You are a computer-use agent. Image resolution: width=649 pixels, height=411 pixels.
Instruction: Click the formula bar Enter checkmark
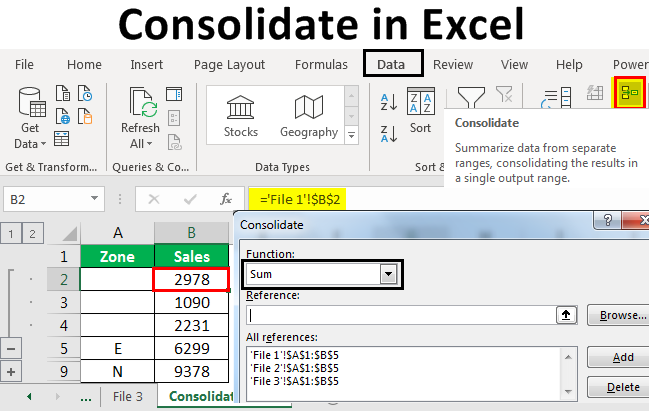(190, 199)
